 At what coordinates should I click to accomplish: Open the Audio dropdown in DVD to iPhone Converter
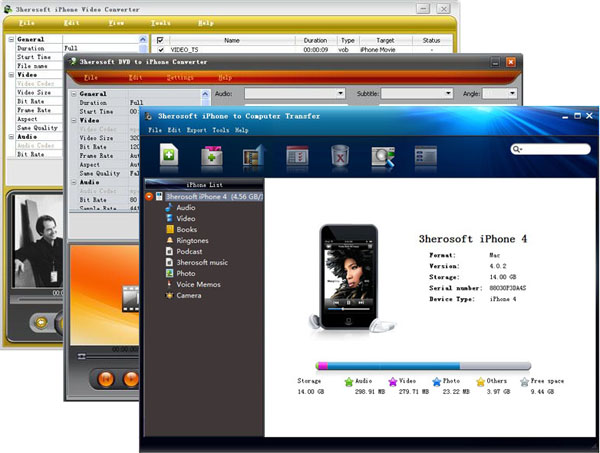[x=340, y=93]
